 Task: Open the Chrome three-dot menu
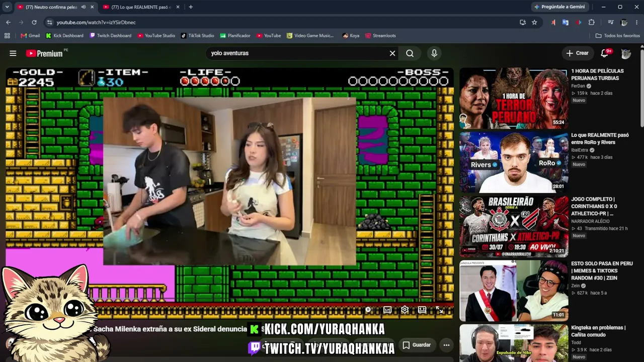(x=636, y=22)
